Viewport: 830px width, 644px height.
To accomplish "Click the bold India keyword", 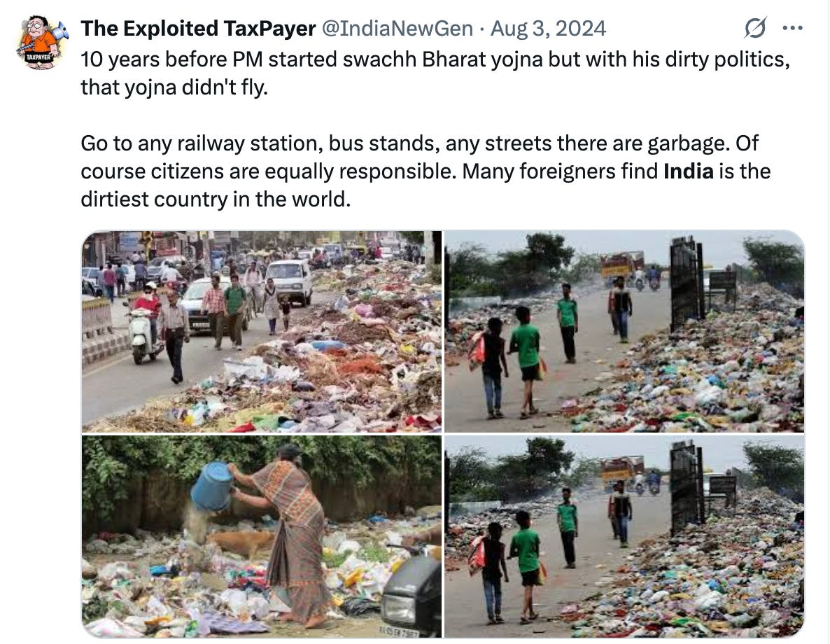I will [688, 171].
